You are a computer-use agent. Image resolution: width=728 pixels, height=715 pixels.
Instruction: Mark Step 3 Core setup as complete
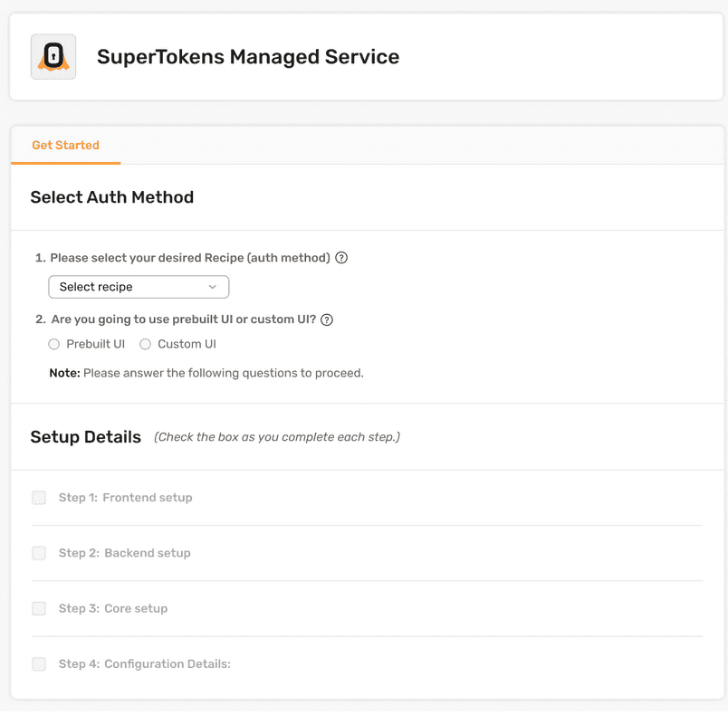39,608
